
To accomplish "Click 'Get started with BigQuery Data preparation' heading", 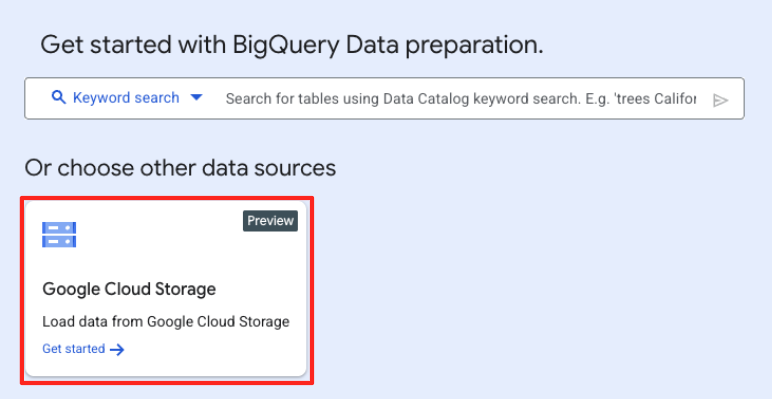I will (292, 45).
